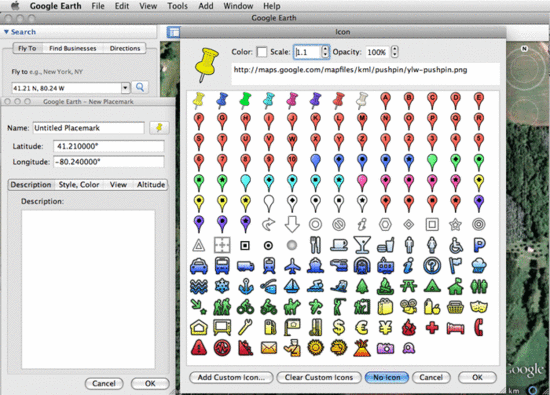Click OK in New Placemark window
The height and width of the screenshot is (395, 550).
point(150,383)
